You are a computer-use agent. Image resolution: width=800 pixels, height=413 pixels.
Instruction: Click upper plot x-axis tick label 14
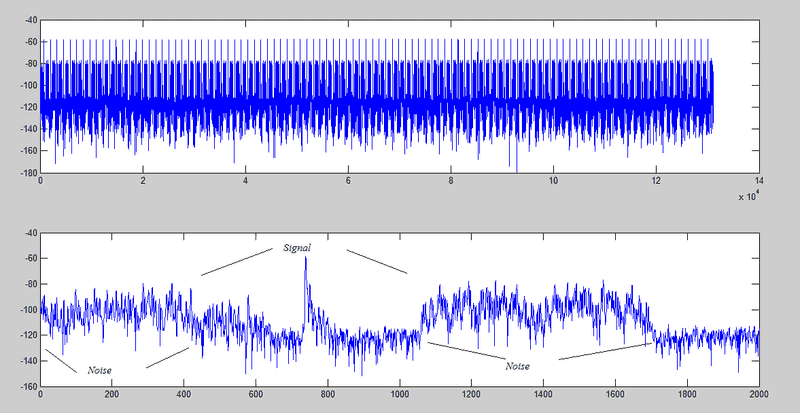coord(759,182)
